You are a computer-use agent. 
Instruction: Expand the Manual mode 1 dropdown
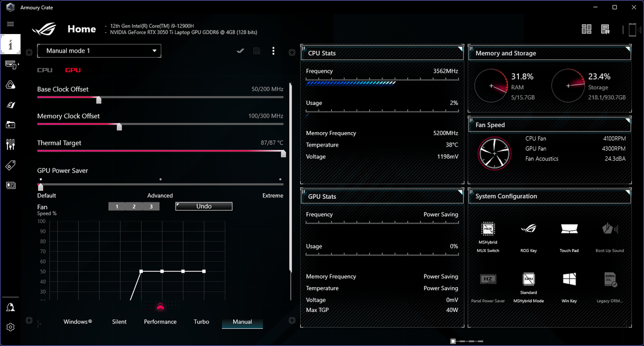point(99,51)
